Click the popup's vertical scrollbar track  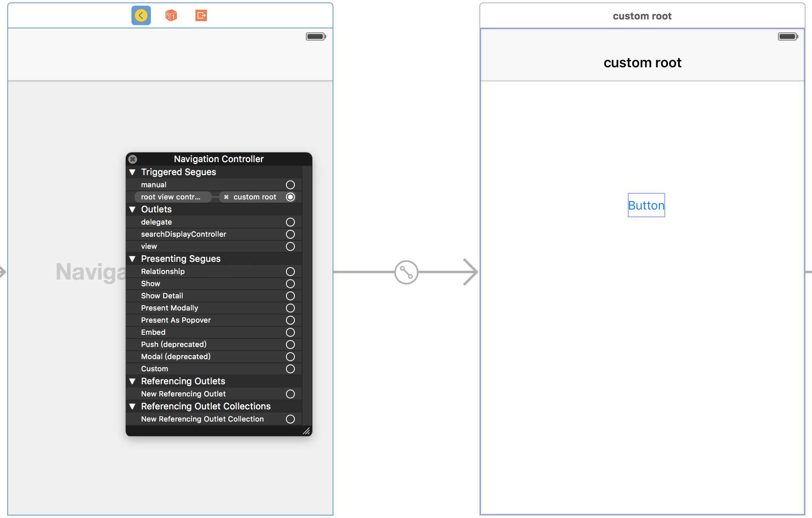coord(307,296)
